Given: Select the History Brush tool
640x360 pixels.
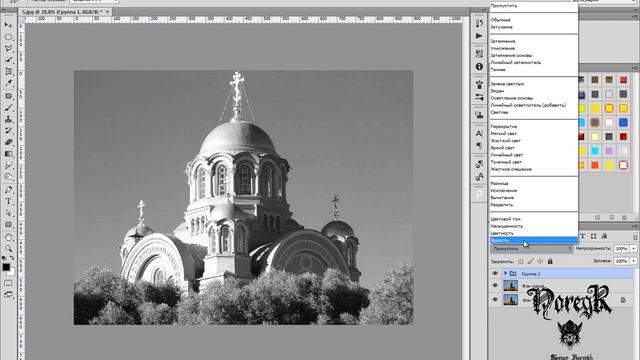Looking at the screenshot, I should pyautogui.click(x=8, y=131).
